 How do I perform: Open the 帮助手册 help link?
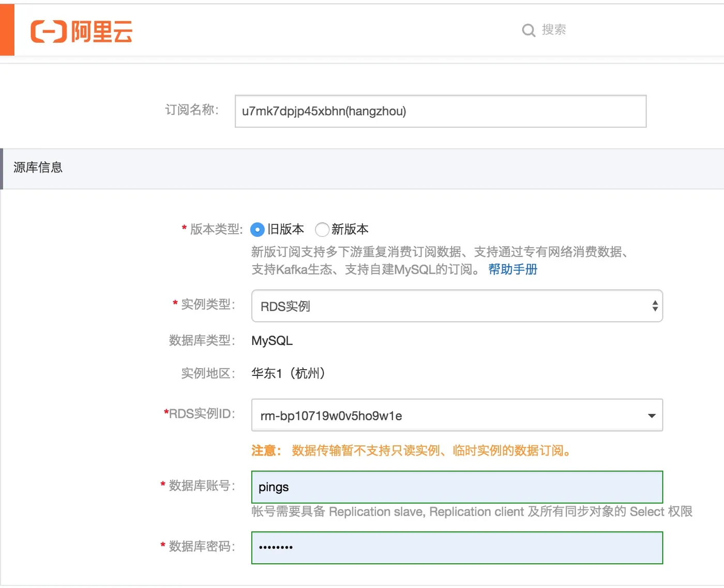512,269
